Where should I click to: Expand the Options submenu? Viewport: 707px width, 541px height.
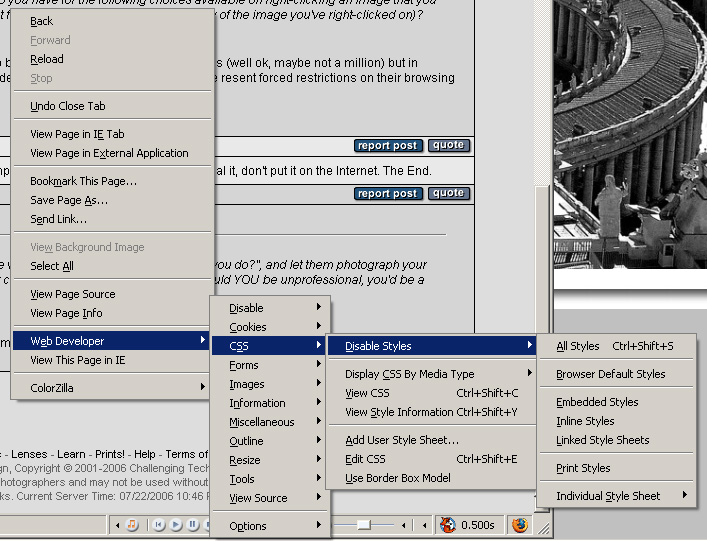click(270, 526)
